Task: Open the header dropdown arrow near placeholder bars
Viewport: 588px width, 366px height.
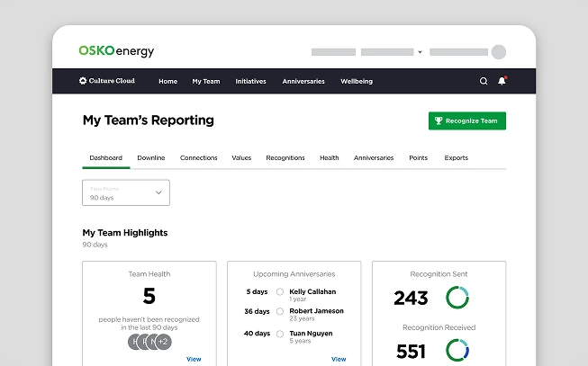Action: [x=420, y=52]
